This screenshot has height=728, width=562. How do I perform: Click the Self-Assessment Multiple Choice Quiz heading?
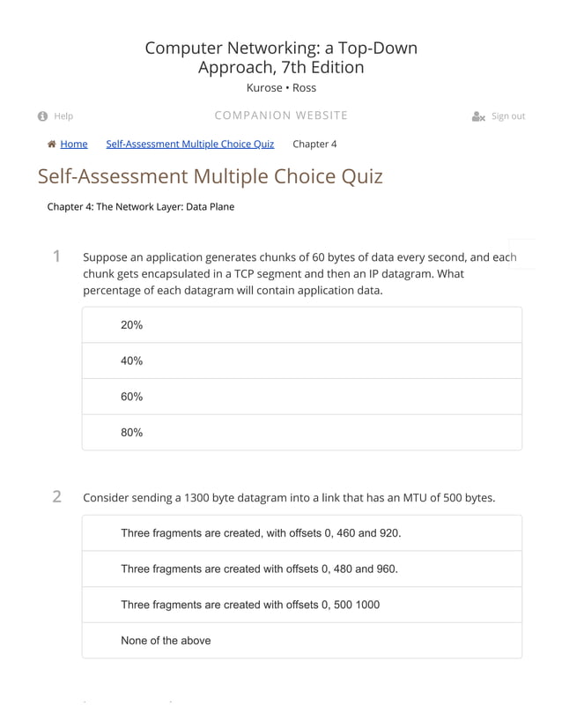(x=211, y=176)
